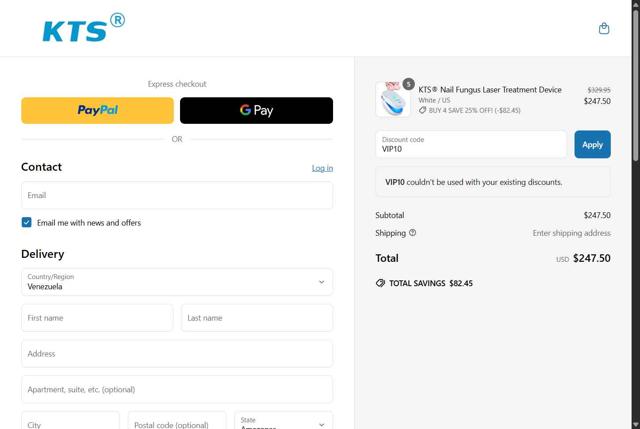Click the Delivery heading
Viewport: 640px width, 429px height.
(42, 254)
